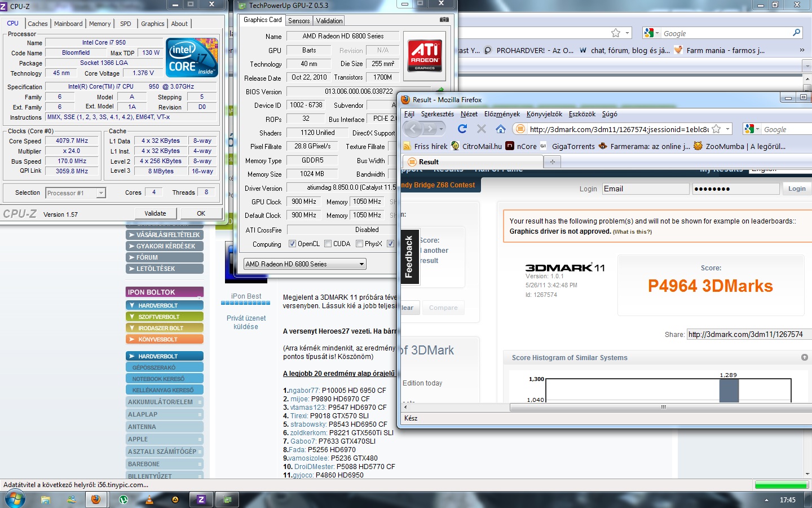
Task: Open URL bar history dropdown arrow
Action: [727, 129]
